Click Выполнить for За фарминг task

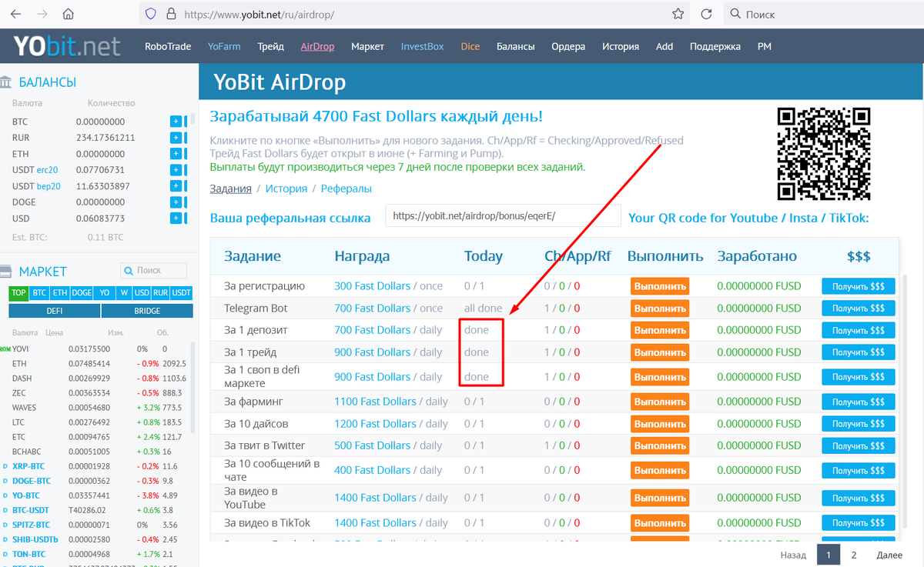(660, 402)
